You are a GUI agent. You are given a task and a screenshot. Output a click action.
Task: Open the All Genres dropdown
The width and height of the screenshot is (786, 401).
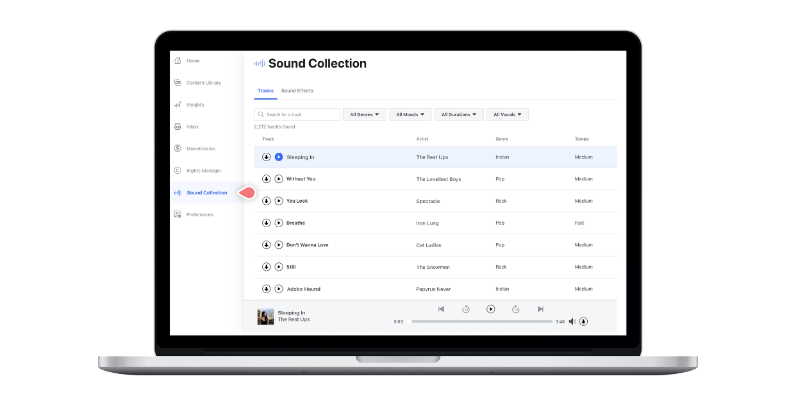pyautogui.click(x=364, y=115)
